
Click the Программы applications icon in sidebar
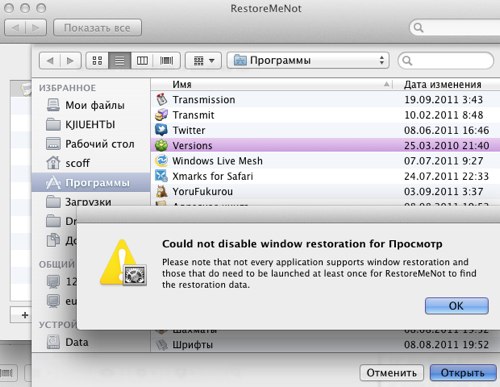pos(53,182)
